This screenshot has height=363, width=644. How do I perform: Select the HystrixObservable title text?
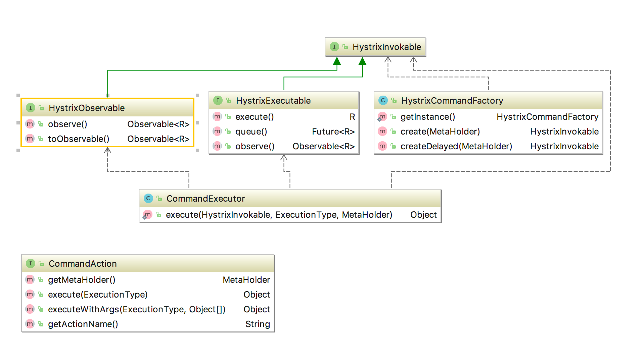point(87,108)
